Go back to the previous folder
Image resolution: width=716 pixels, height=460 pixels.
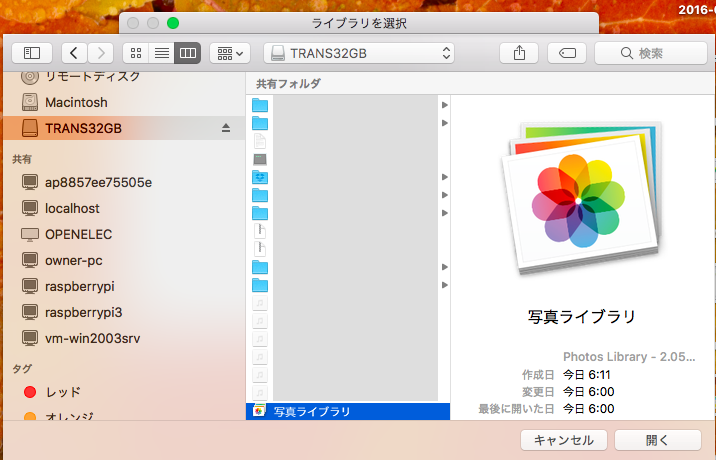(x=74, y=53)
